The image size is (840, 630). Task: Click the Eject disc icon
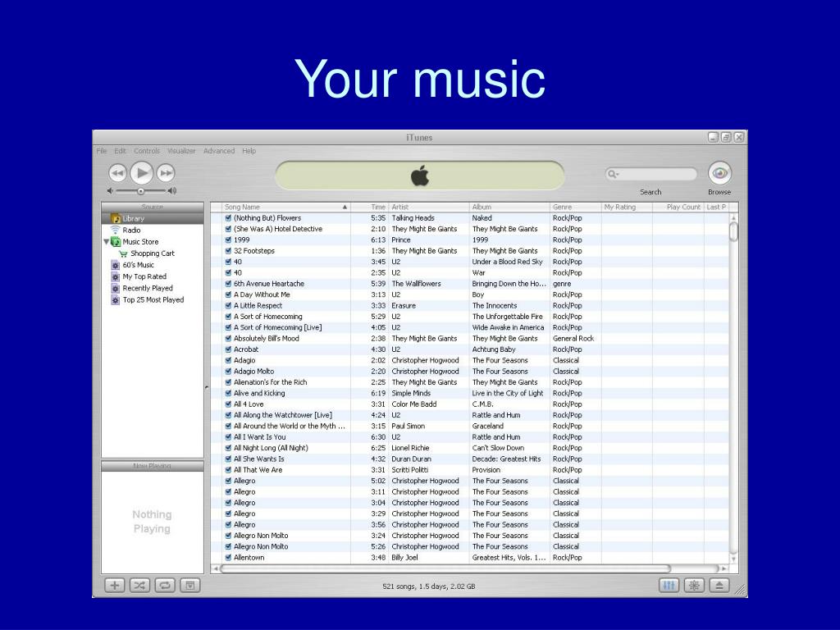pyautogui.click(x=719, y=586)
